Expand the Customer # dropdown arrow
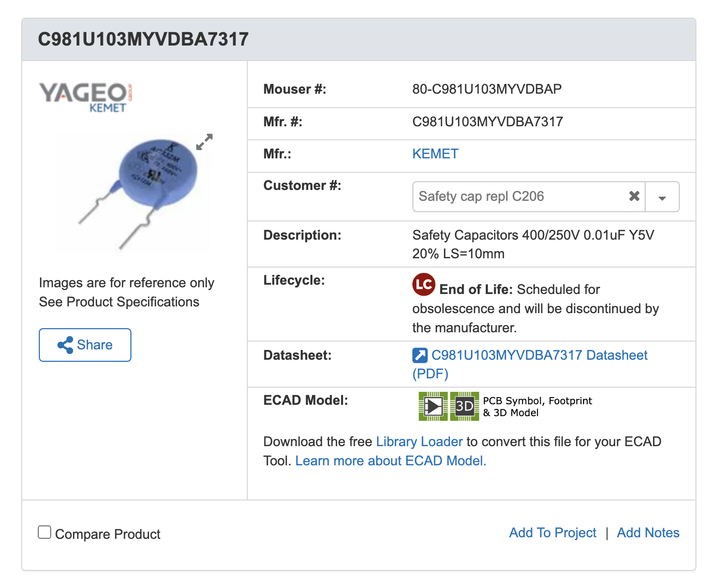 662,197
